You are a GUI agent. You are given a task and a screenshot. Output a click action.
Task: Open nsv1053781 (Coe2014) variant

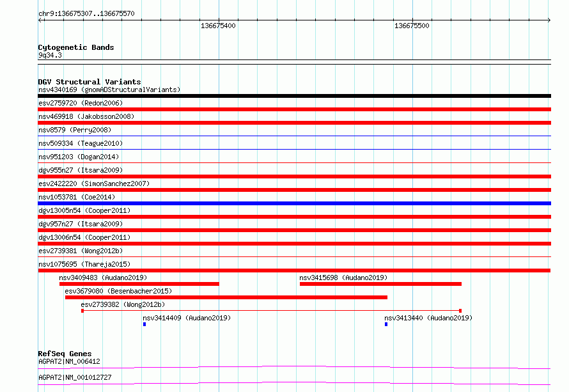(x=77, y=197)
